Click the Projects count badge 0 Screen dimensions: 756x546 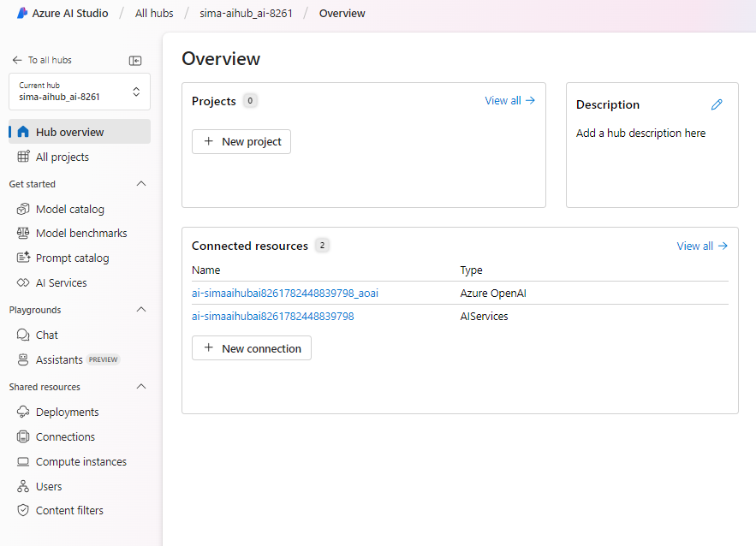click(x=250, y=101)
